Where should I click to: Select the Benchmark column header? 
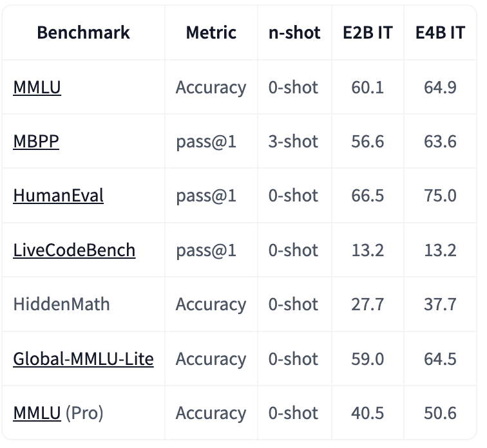coord(83,32)
